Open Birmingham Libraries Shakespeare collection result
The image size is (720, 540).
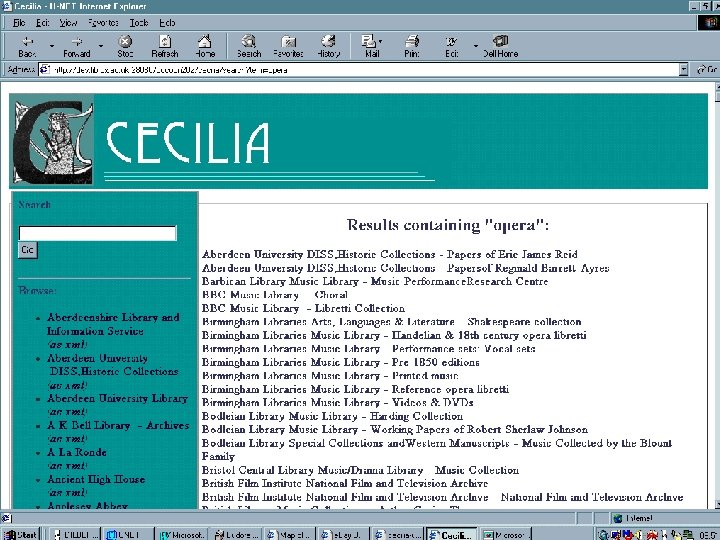coord(391,321)
